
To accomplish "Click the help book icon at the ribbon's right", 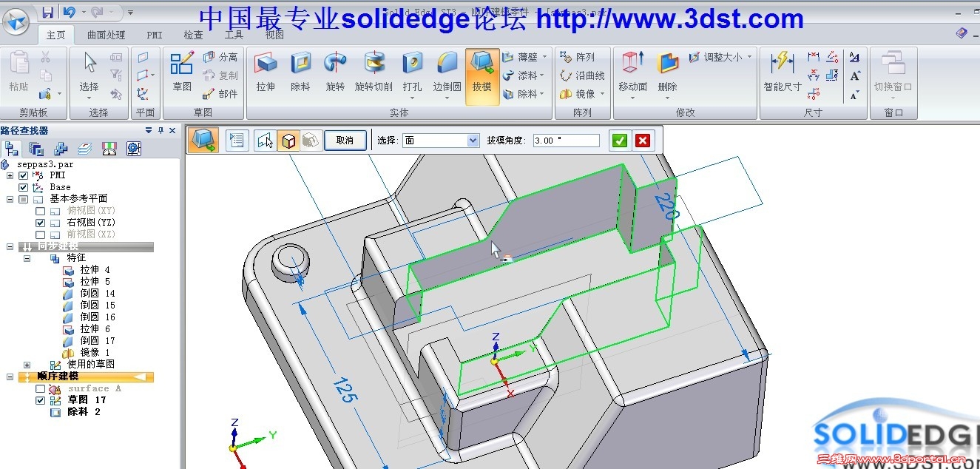I will 961,33.
